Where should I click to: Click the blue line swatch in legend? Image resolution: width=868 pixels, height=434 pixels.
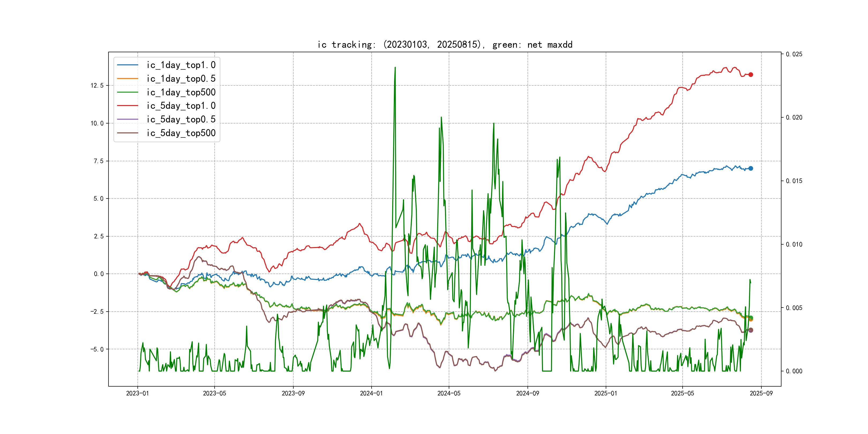(x=127, y=65)
